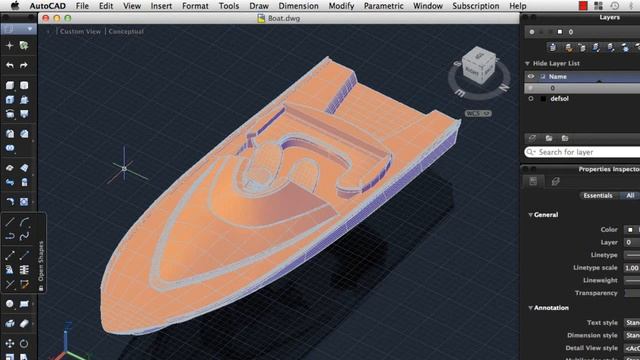Open the Dimension menu

[298, 6]
